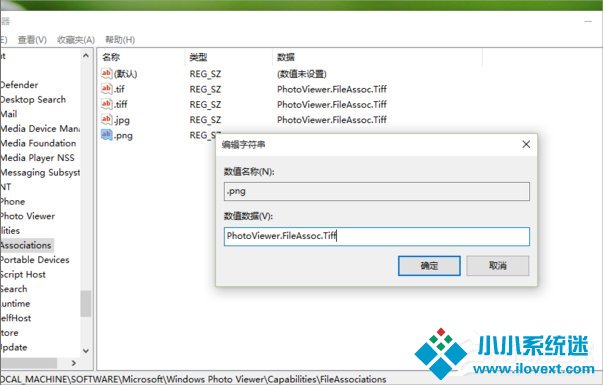Select the highlighted Associations key
Image resolution: width=603 pixels, height=385 pixels.
click(26, 245)
